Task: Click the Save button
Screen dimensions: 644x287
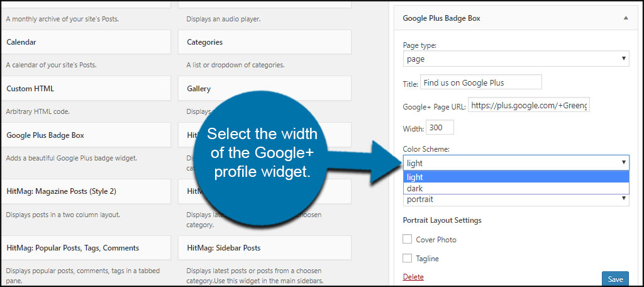Action: pyautogui.click(x=615, y=279)
